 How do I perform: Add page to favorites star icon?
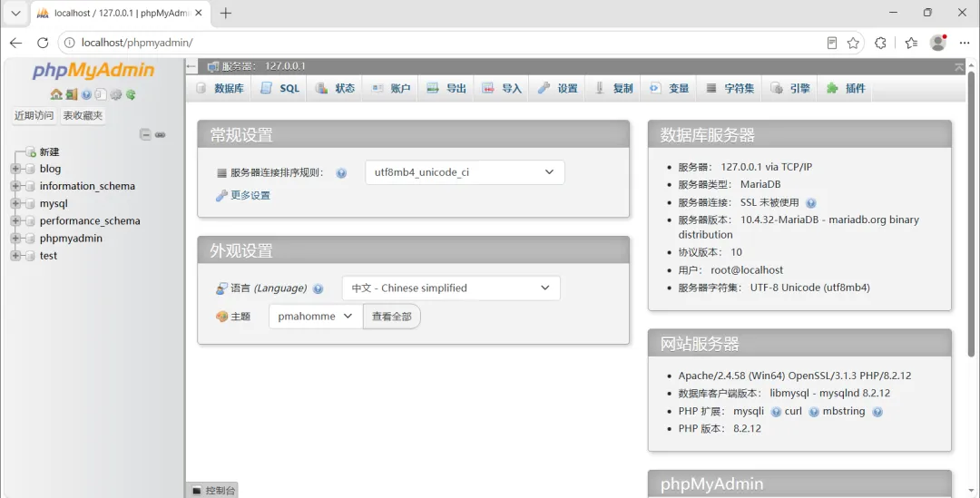pyautogui.click(x=853, y=43)
